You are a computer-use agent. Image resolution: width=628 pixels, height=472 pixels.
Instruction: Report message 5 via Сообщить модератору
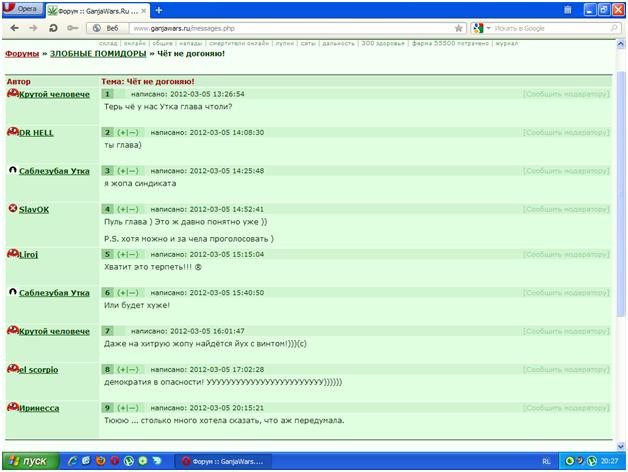coord(566,254)
